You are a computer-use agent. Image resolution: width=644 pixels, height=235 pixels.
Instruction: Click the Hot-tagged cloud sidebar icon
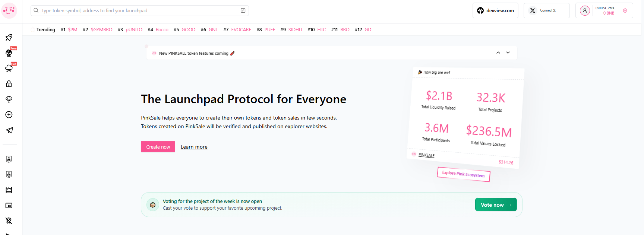(9, 68)
